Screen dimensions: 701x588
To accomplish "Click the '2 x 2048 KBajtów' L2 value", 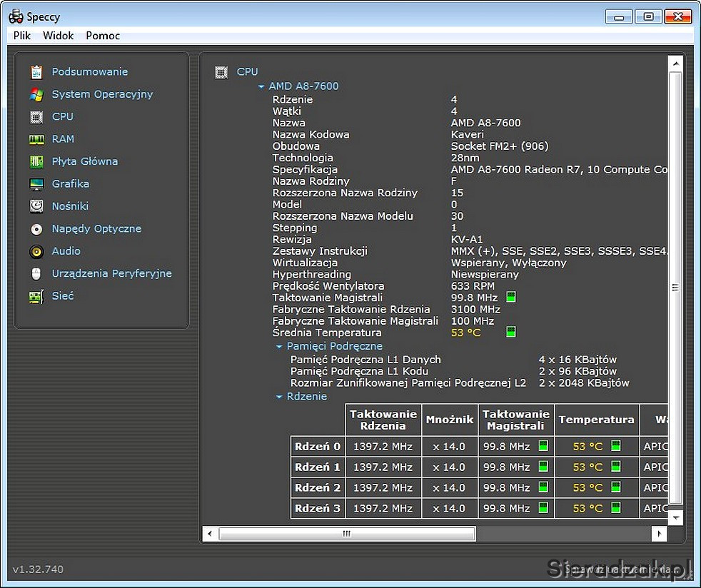I will [584, 383].
